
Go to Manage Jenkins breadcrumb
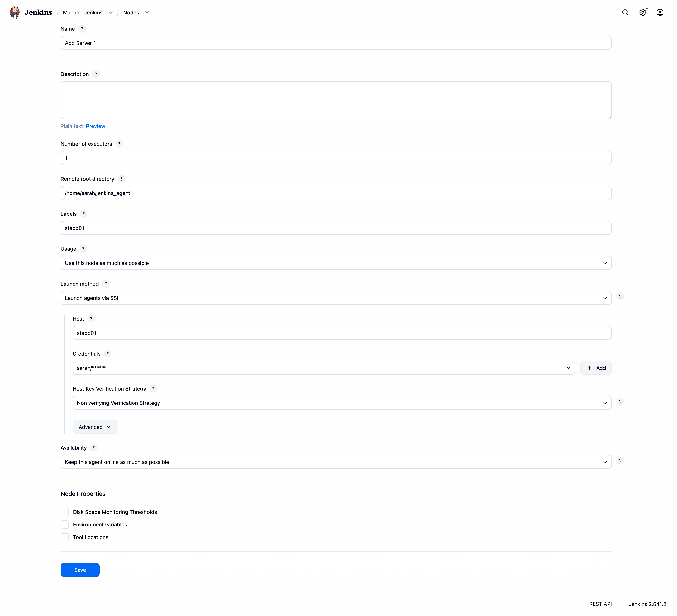coord(83,13)
